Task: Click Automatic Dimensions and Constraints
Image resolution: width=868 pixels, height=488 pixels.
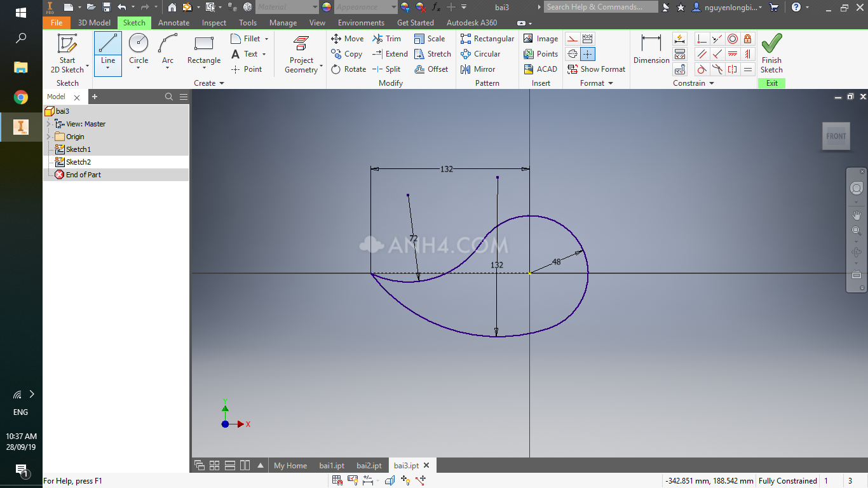Action: pos(680,39)
